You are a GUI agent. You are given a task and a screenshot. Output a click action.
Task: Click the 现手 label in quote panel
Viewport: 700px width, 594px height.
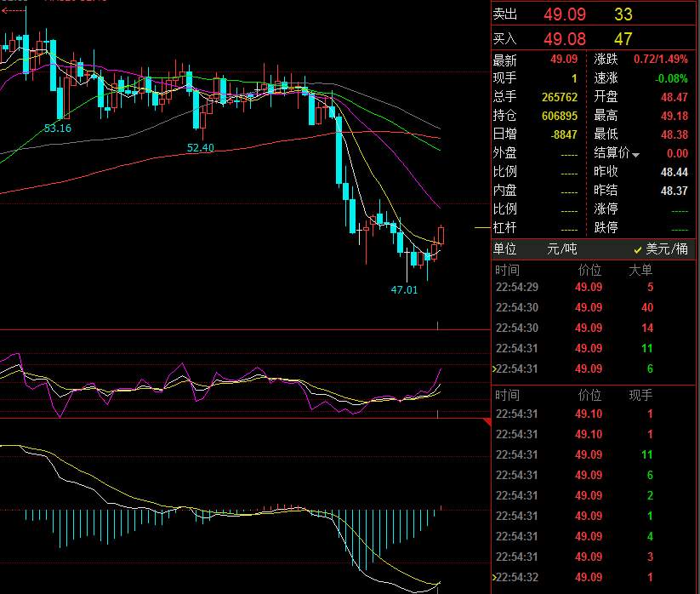click(505, 78)
